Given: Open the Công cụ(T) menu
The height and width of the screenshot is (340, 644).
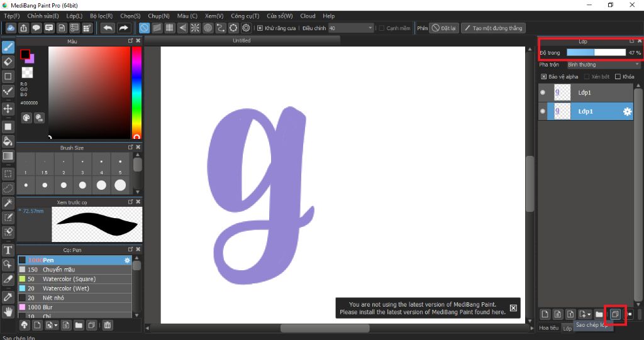Looking at the screenshot, I should (x=245, y=16).
